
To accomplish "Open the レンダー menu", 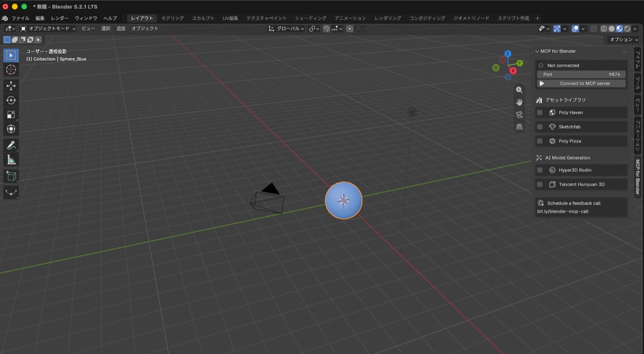I will coord(60,18).
